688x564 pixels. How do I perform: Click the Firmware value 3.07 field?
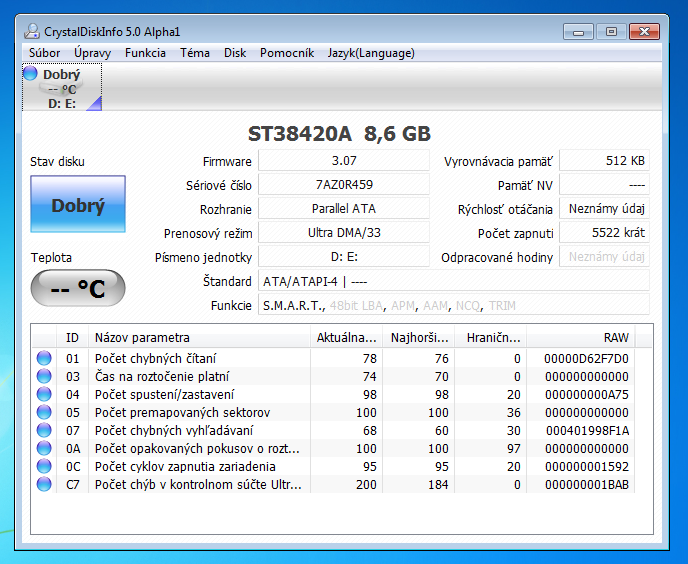(344, 161)
